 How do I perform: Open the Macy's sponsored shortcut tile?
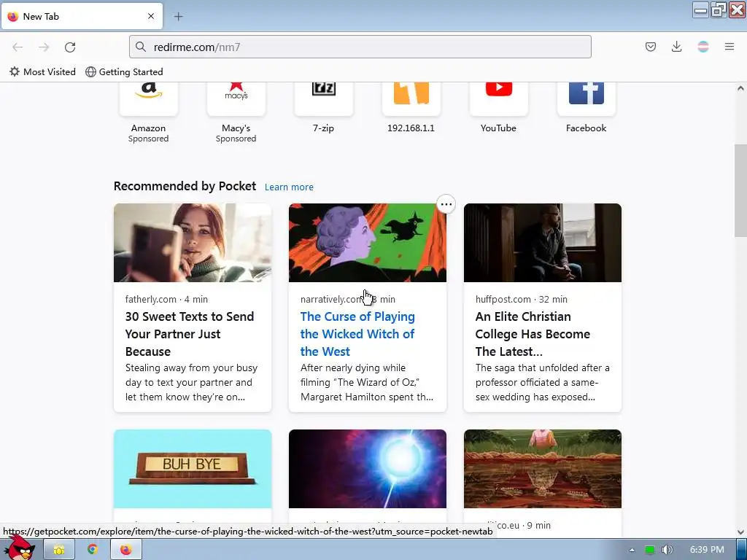[x=236, y=113]
